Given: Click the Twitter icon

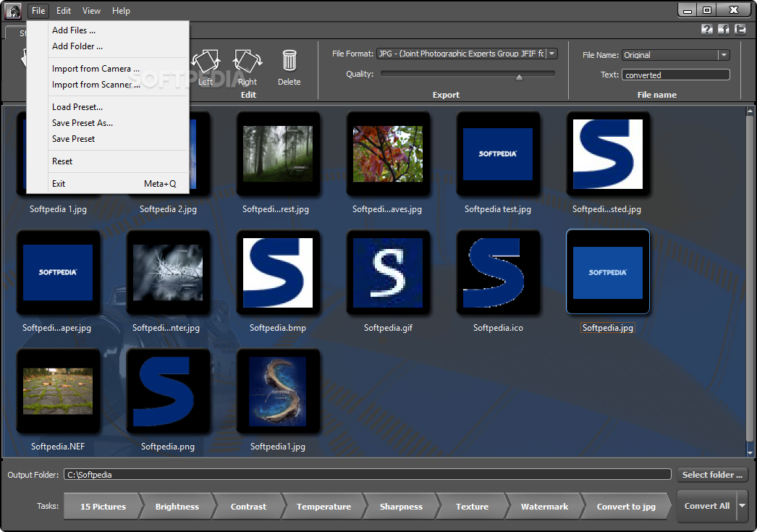Looking at the screenshot, I should [x=740, y=30].
